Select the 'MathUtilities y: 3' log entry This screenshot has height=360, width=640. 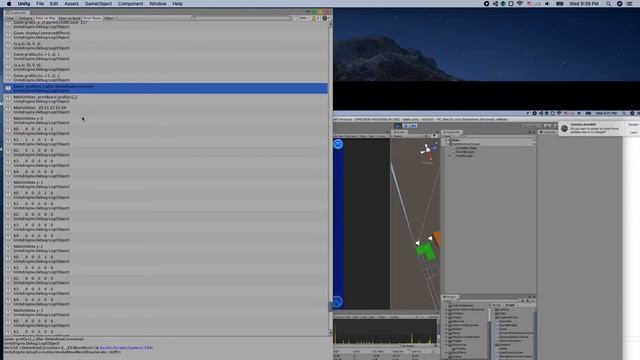[166, 313]
